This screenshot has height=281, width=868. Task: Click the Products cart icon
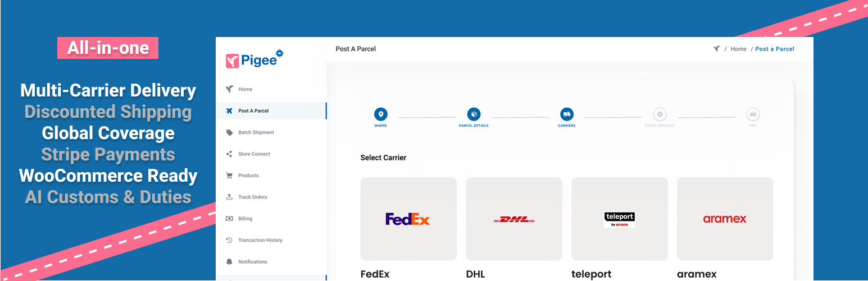[x=229, y=176]
